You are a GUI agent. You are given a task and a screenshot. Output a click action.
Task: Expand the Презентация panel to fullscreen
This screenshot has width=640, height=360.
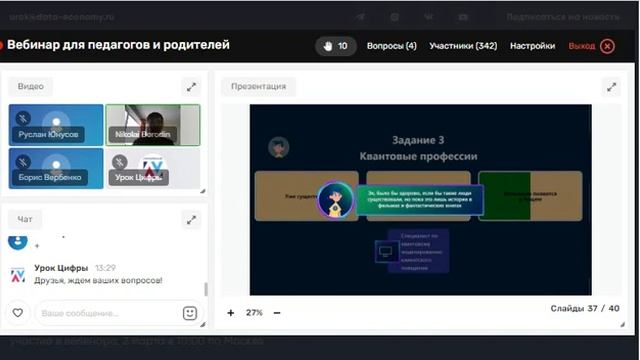coord(611,87)
